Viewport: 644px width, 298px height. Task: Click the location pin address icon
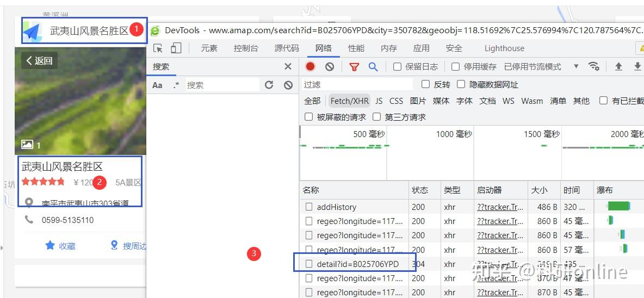click(x=29, y=202)
